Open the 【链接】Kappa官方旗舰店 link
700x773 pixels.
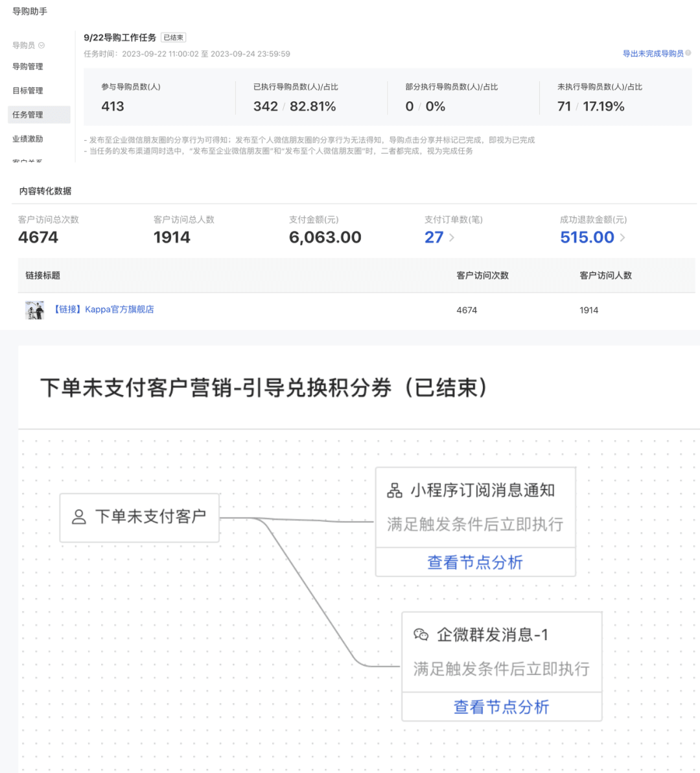pos(104,309)
